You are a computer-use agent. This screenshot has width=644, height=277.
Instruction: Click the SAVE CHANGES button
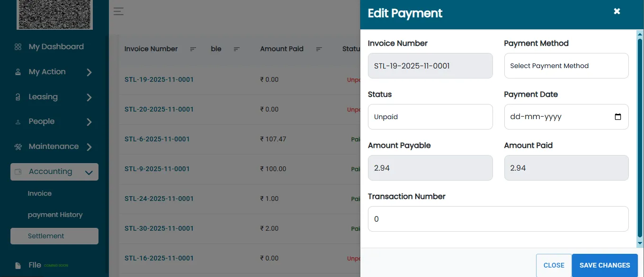(605, 265)
